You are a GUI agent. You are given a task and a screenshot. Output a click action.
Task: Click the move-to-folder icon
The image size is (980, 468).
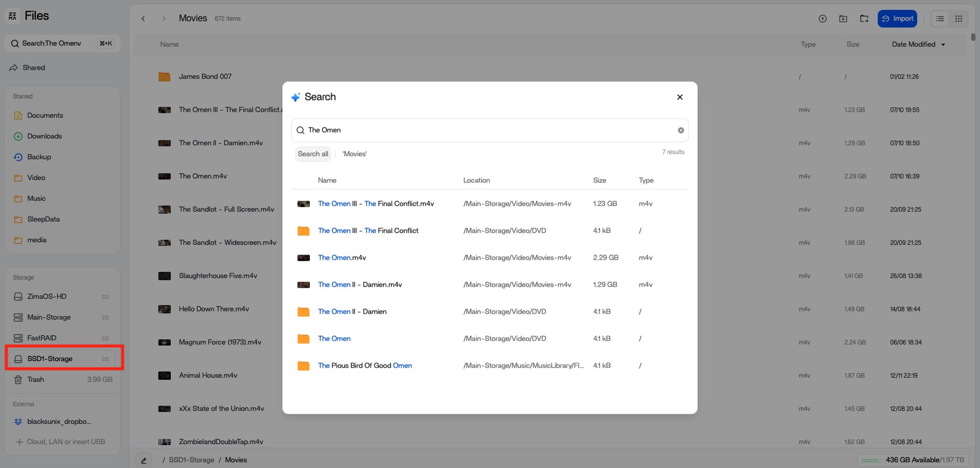click(x=864, y=19)
